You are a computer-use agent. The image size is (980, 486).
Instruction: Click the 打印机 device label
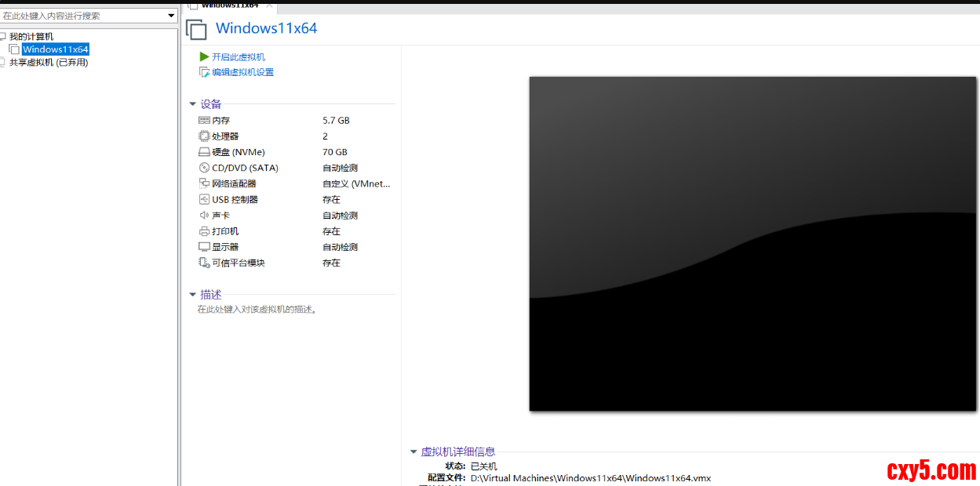coord(225,231)
